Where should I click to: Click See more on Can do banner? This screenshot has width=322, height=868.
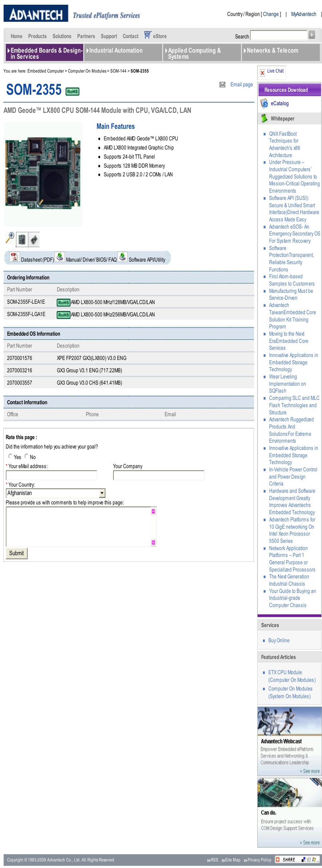[x=310, y=842]
